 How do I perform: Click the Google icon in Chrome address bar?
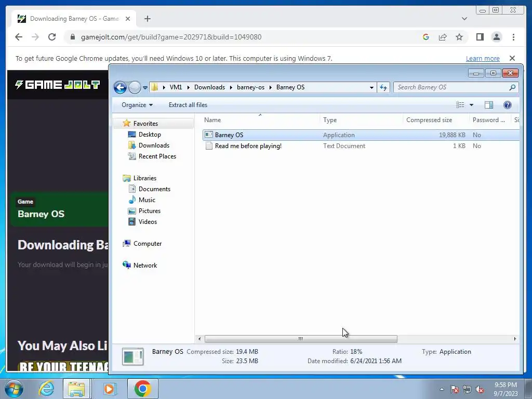click(x=426, y=37)
